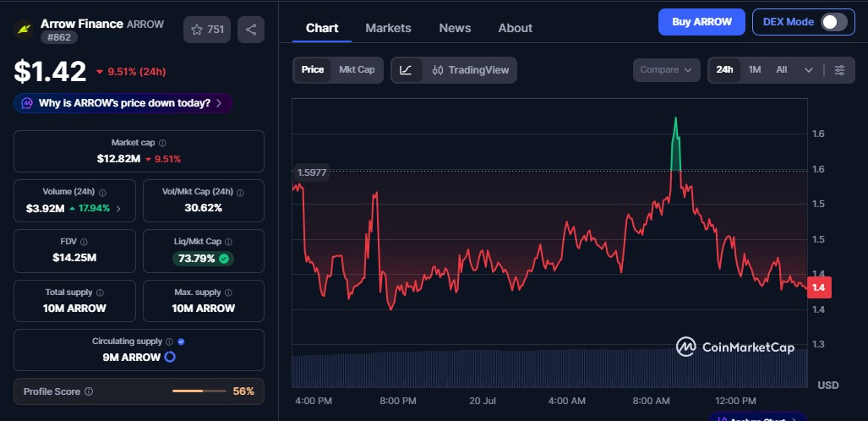Click the Profile Score progress bar
The image size is (868, 421).
pos(199,391)
